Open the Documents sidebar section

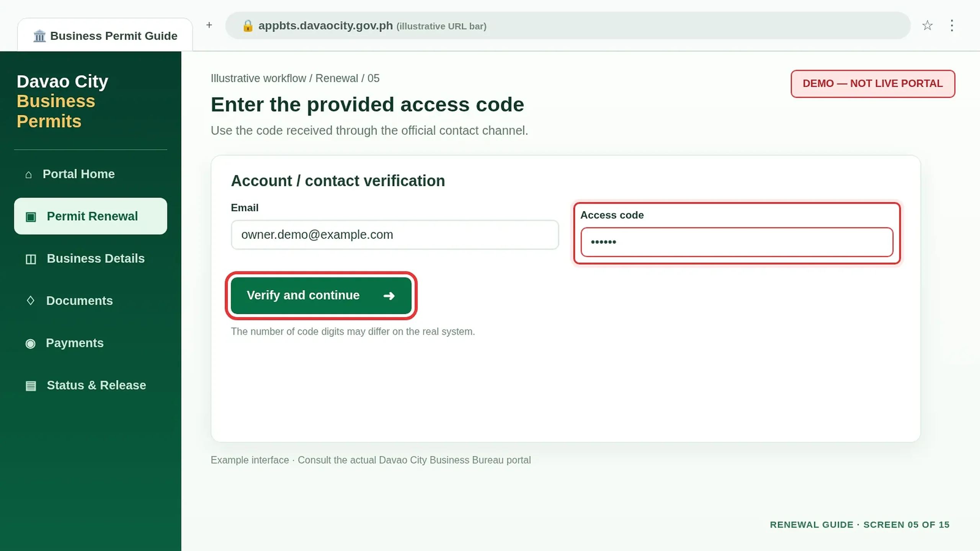[x=90, y=301]
